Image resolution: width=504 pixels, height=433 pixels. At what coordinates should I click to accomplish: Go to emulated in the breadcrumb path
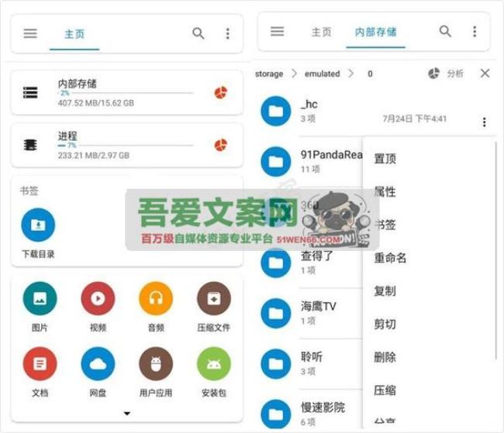click(x=322, y=74)
